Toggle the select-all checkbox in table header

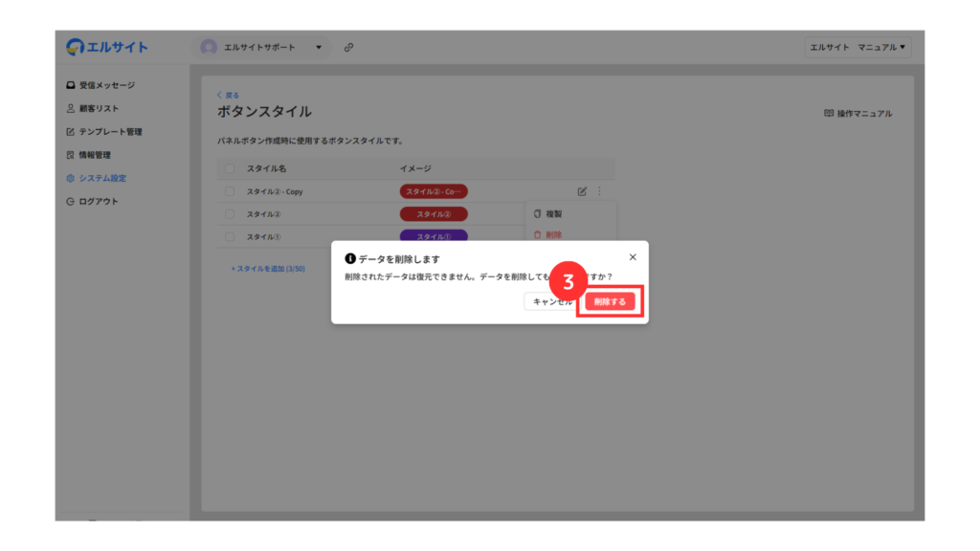230,168
